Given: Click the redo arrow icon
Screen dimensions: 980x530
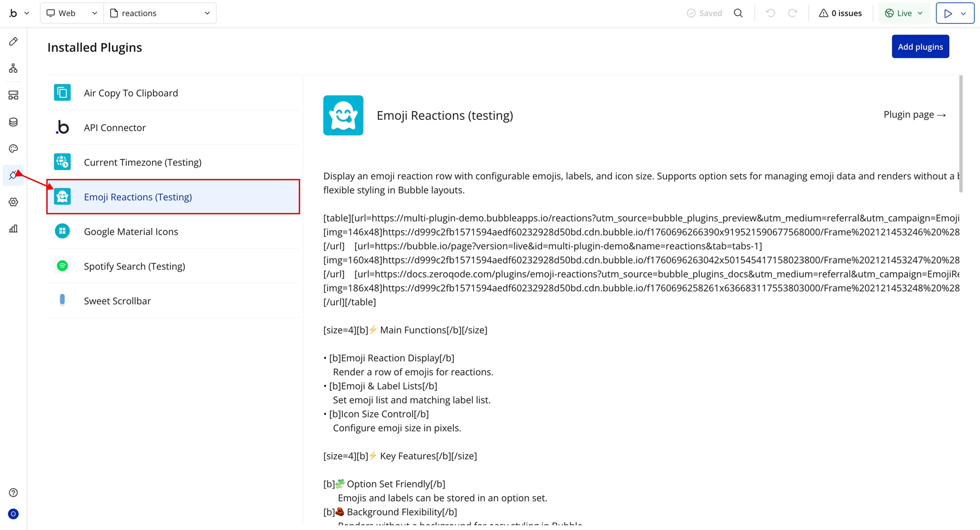Looking at the screenshot, I should coord(793,13).
